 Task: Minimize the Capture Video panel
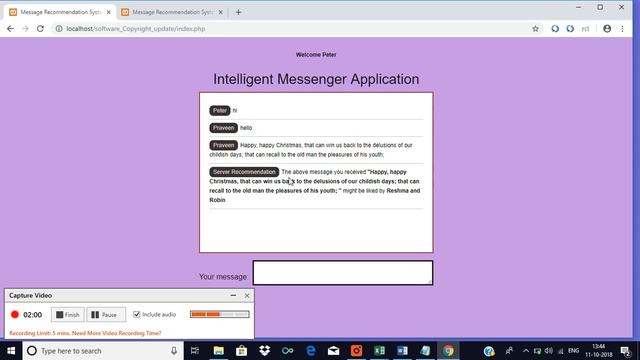coord(233,295)
